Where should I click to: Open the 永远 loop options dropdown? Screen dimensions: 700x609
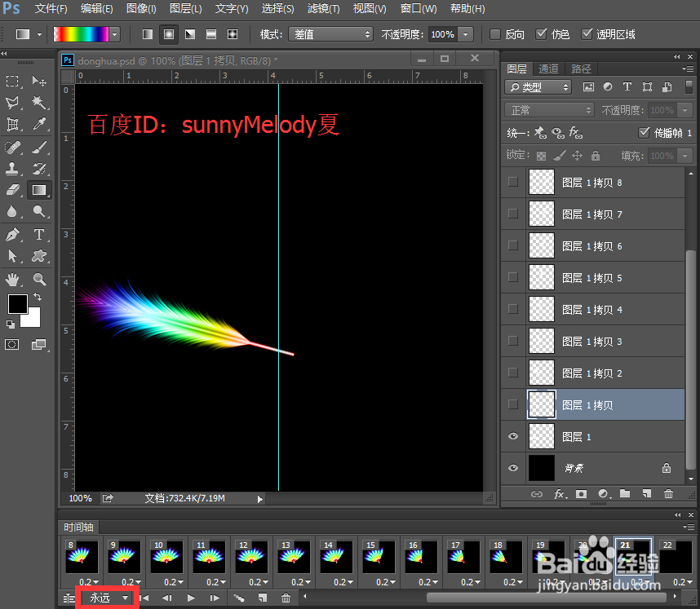click(108, 598)
